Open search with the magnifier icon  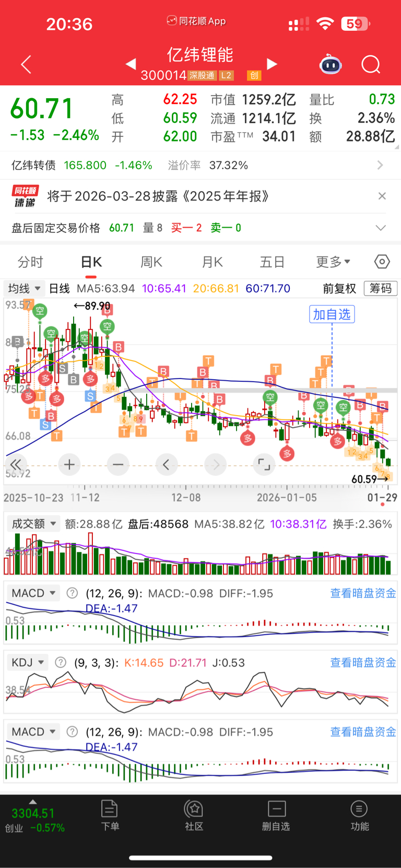371,65
